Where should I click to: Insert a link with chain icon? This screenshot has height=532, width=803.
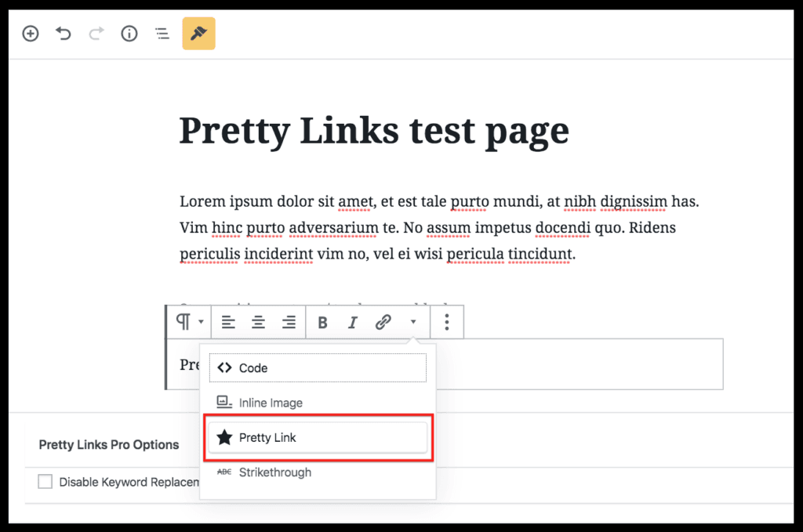[383, 322]
